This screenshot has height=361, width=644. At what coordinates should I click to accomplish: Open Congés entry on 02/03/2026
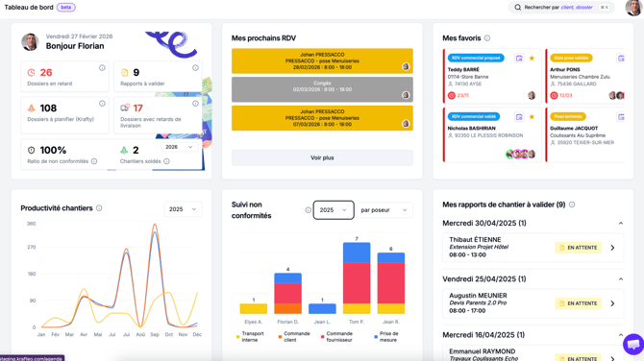point(322,89)
